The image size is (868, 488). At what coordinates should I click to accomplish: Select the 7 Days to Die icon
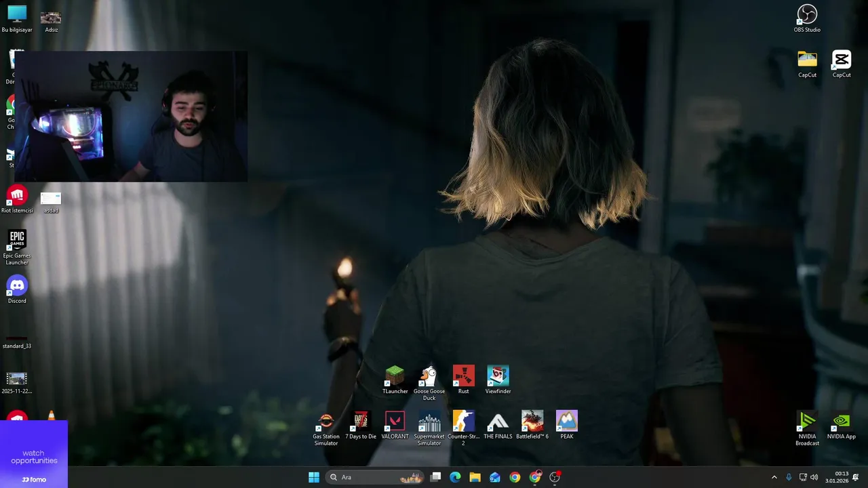click(x=361, y=426)
